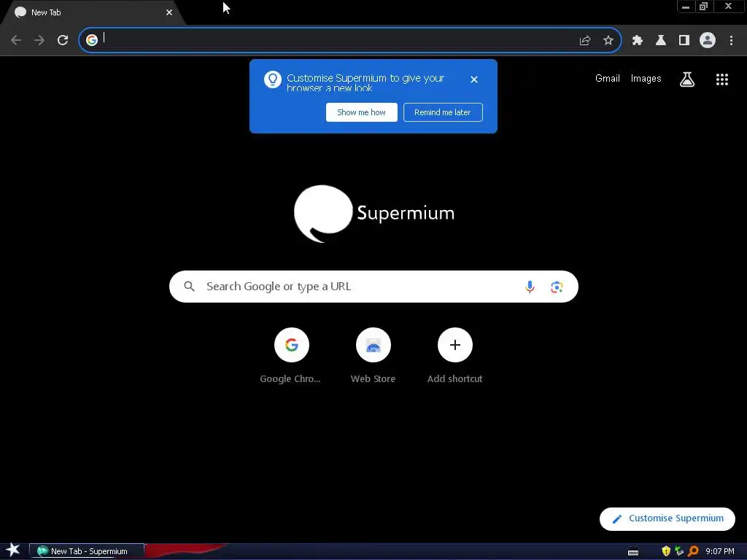Bookmark this tab with the star icon
Image resolution: width=747 pixels, height=560 pixels.
(x=608, y=41)
